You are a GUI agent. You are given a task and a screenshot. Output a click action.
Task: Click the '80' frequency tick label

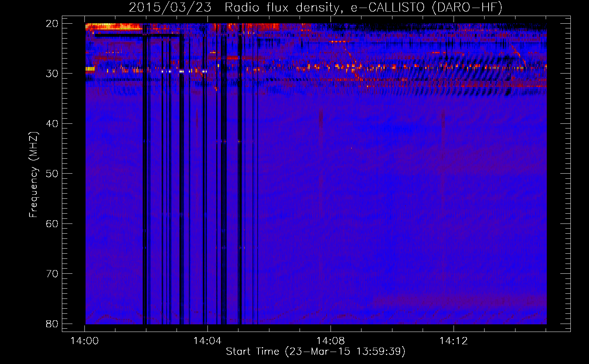point(52,324)
